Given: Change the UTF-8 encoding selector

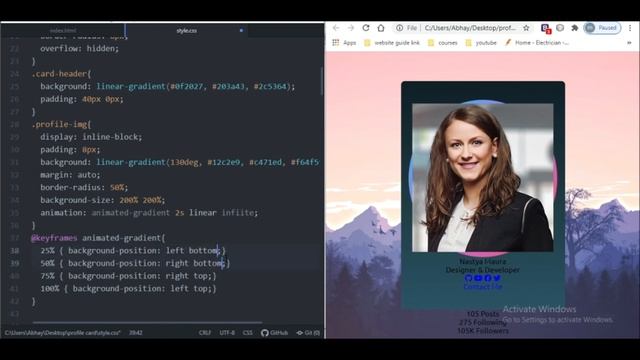Looking at the screenshot, I should pos(227,333).
